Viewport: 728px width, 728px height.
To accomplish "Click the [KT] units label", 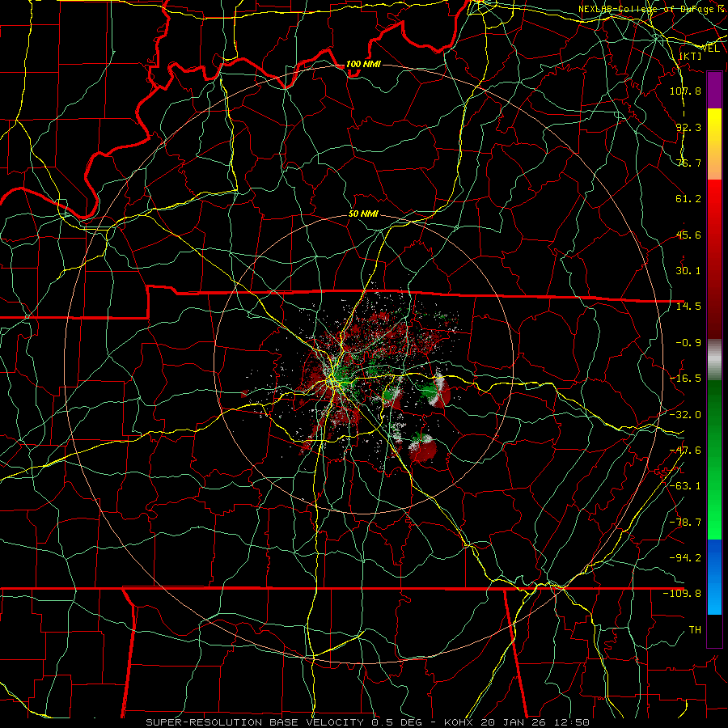I will click(x=691, y=56).
